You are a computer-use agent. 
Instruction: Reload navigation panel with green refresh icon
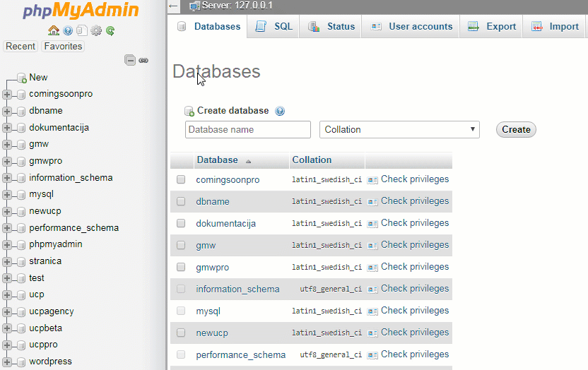coord(110,30)
